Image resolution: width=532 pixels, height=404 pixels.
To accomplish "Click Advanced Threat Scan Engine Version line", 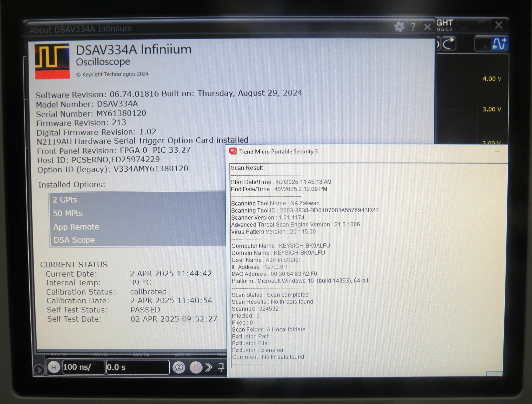I will (296, 225).
